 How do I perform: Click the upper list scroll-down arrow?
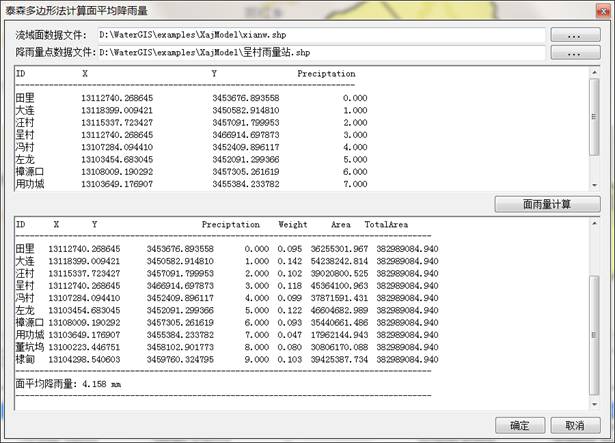pos(595,185)
